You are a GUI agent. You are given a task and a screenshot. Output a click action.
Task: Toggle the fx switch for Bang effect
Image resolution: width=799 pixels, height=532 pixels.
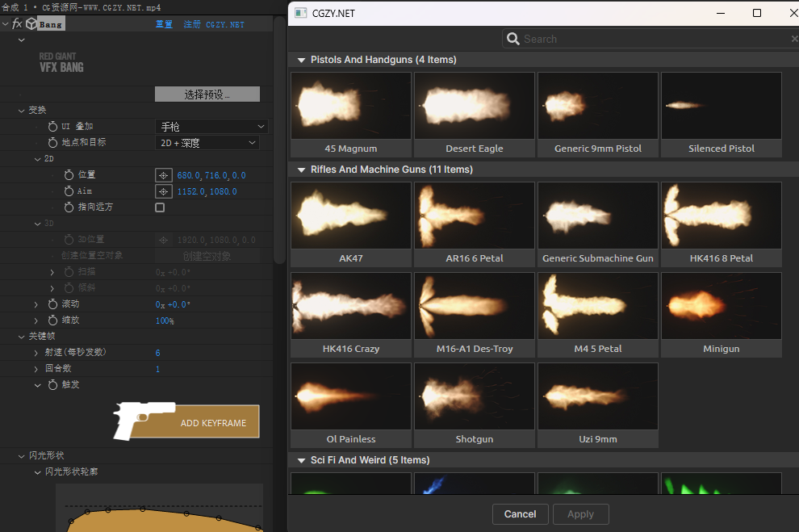[x=17, y=23]
